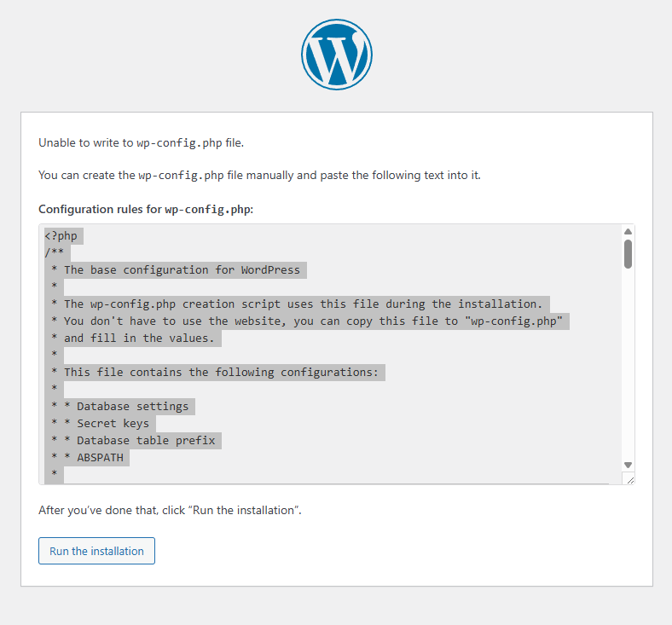Click the "Configuration rules for wp-config.php" label
Viewport: 672px width, 625px height.
pos(145,209)
